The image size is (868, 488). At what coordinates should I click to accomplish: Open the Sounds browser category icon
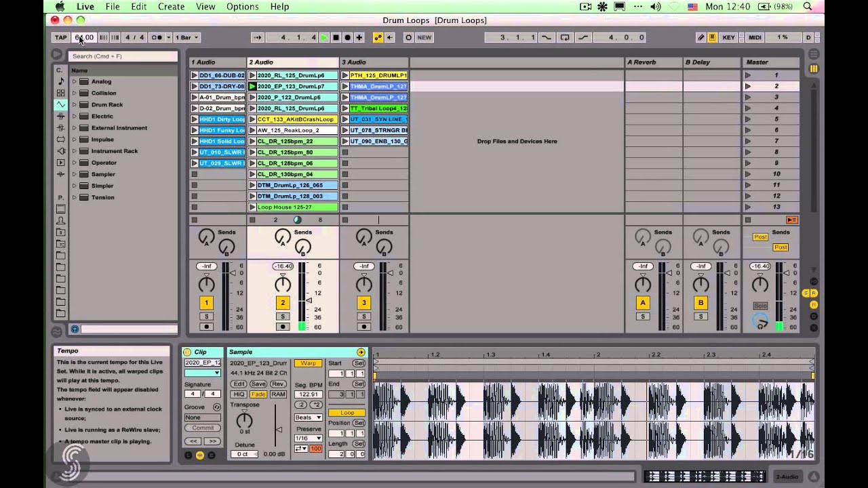[x=61, y=81]
